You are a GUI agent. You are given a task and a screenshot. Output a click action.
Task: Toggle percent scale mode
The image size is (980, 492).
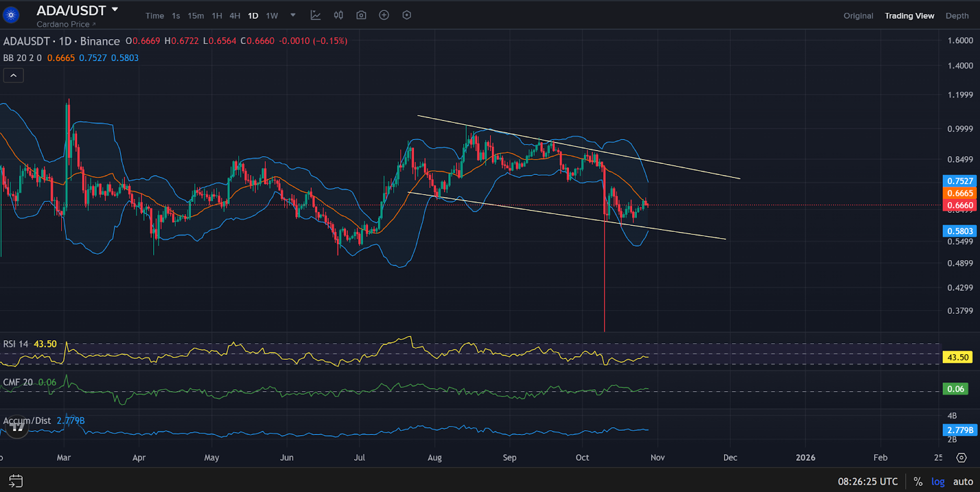(x=918, y=482)
